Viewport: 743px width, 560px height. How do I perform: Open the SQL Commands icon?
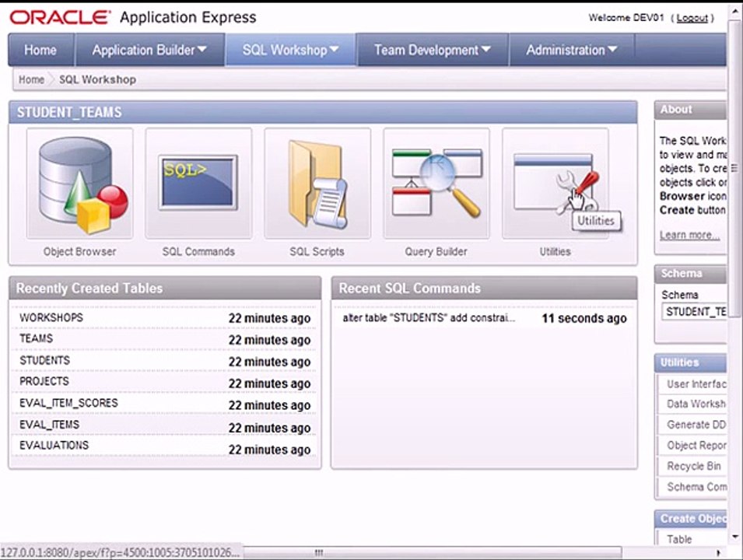pyautogui.click(x=198, y=184)
